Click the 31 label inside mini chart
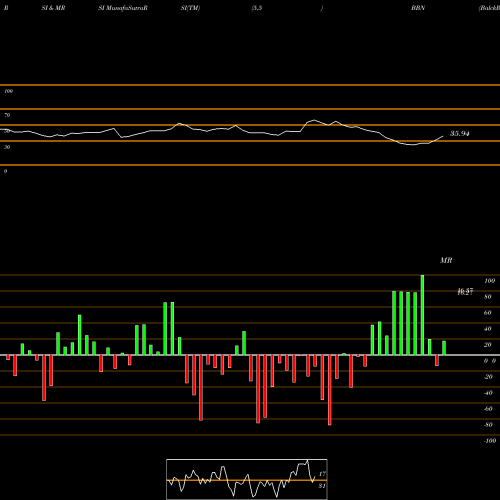This screenshot has height=500, width=500. click(322, 486)
